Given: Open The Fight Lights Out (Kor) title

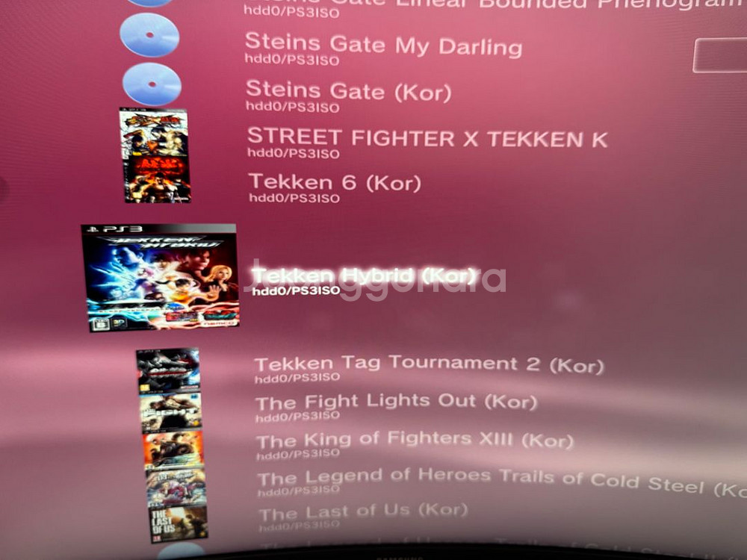Looking at the screenshot, I should click(397, 402).
